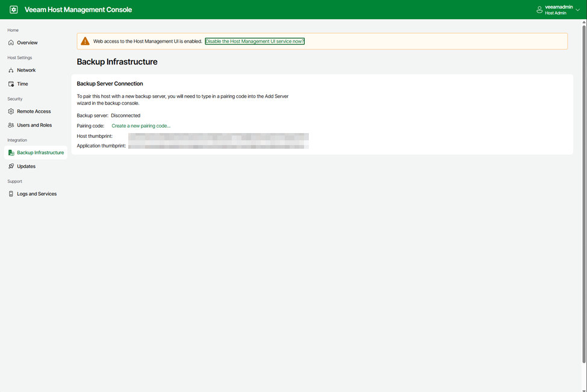This screenshot has height=392, width=587.
Task: Click the Time calendar icon
Action: pyautogui.click(x=11, y=84)
